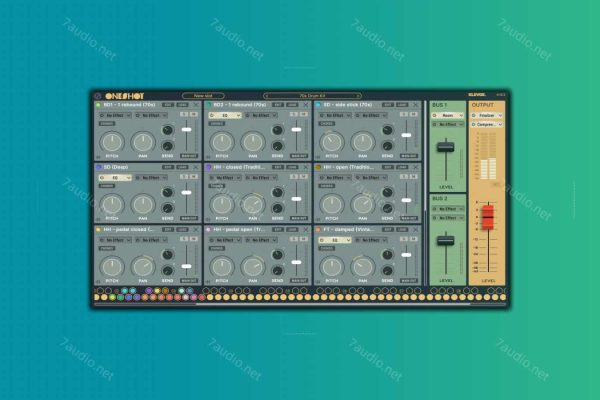Click LOAD on the BD2 slot
Image resolution: width=600 pixels, height=400 pixels.
[292, 105]
